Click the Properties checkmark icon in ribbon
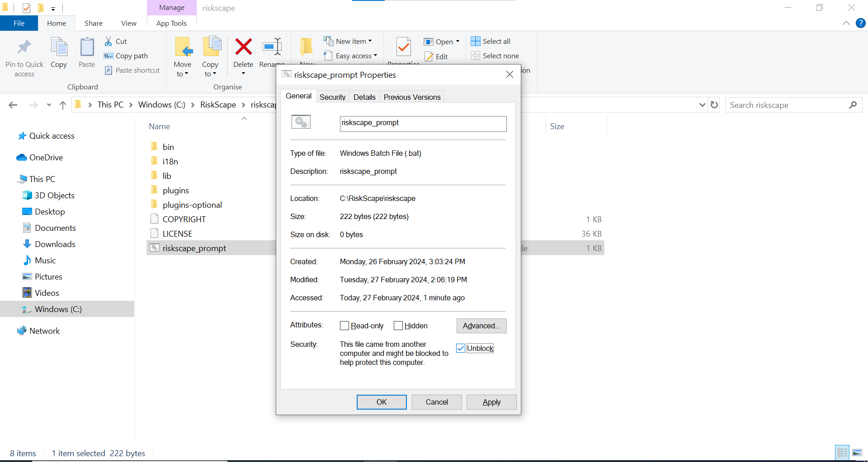Viewport: 868px width, 462px height. (x=403, y=47)
